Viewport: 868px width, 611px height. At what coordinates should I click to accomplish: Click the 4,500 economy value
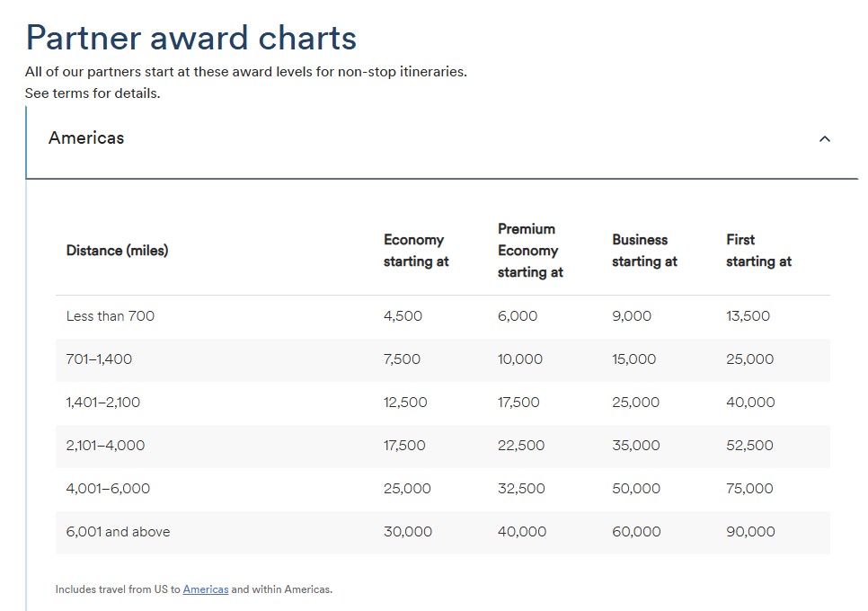coord(403,316)
